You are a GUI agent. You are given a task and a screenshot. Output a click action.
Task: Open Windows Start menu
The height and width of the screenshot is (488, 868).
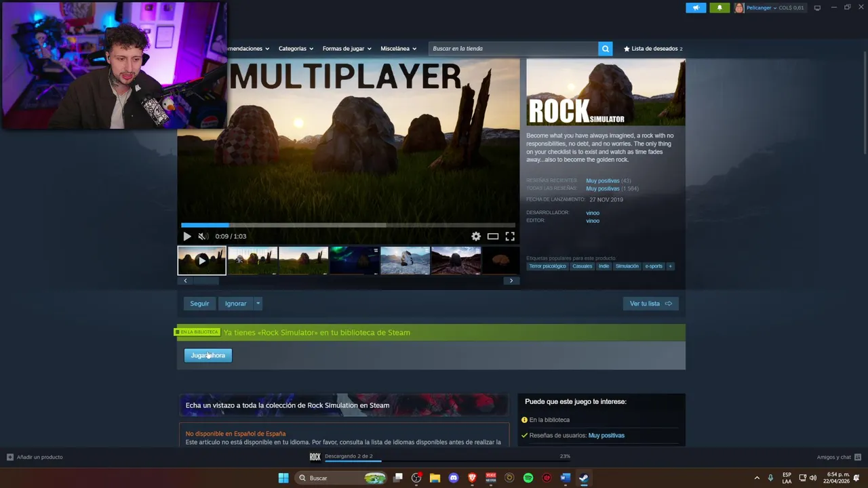click(x=283, y=478)
